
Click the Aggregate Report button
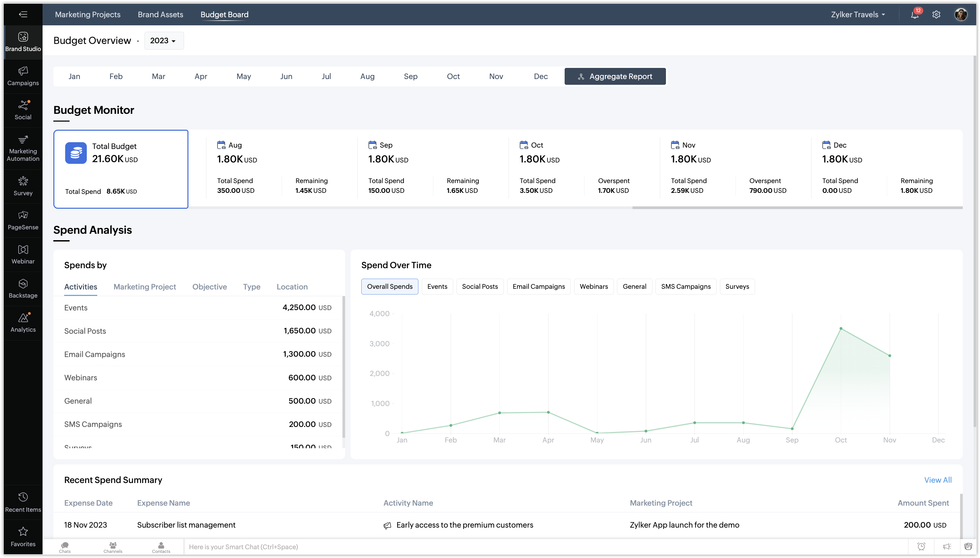(615, 76)
